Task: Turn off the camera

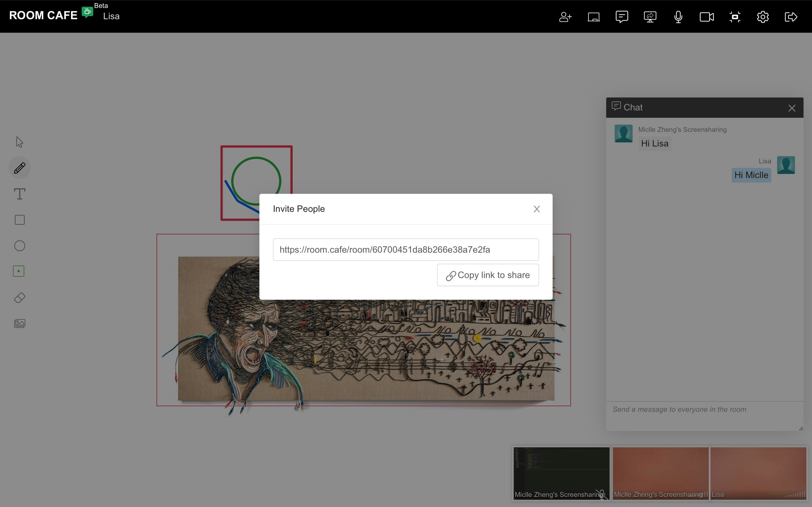Action: tap(706, 17)
